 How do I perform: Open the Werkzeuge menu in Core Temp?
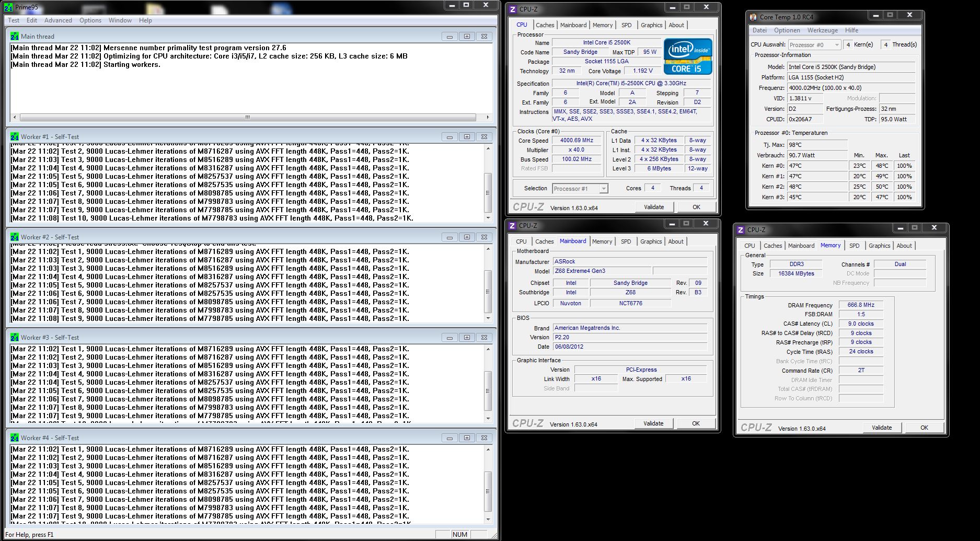823,30
